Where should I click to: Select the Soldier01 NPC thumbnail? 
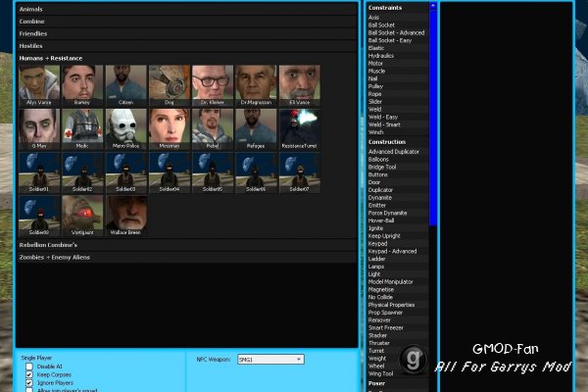coord(39,172)
